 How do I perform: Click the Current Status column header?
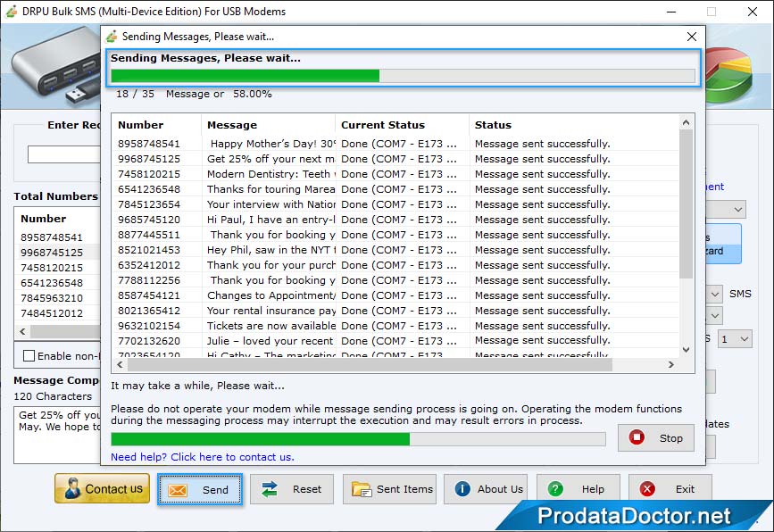click(x=403, y=125)
